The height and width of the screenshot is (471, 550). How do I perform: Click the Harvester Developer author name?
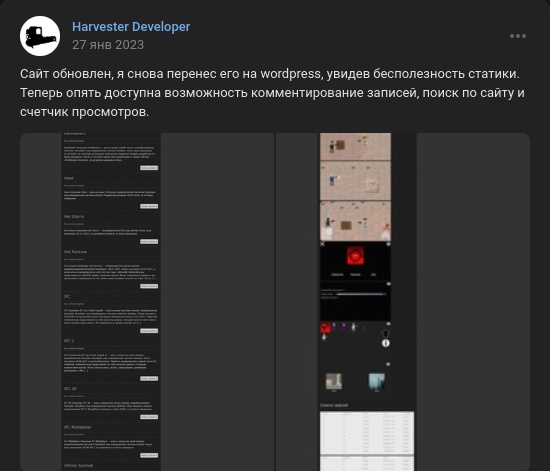(x=131, y=27)
